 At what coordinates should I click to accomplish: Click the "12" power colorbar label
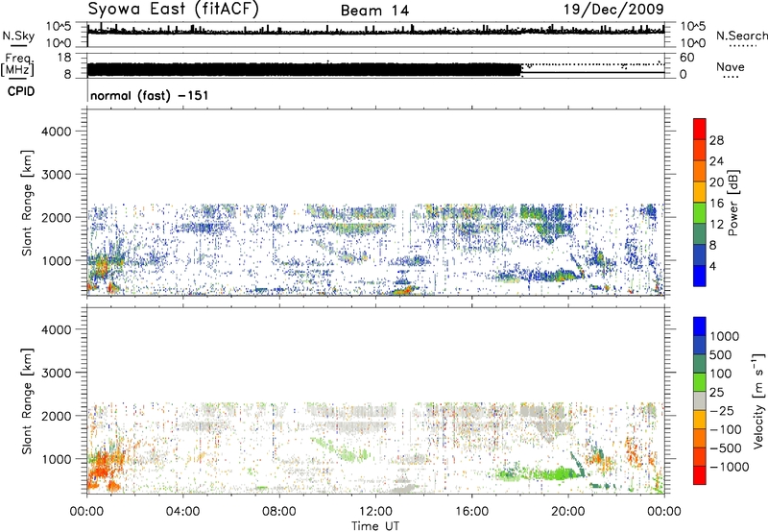(x=716, y=225)
